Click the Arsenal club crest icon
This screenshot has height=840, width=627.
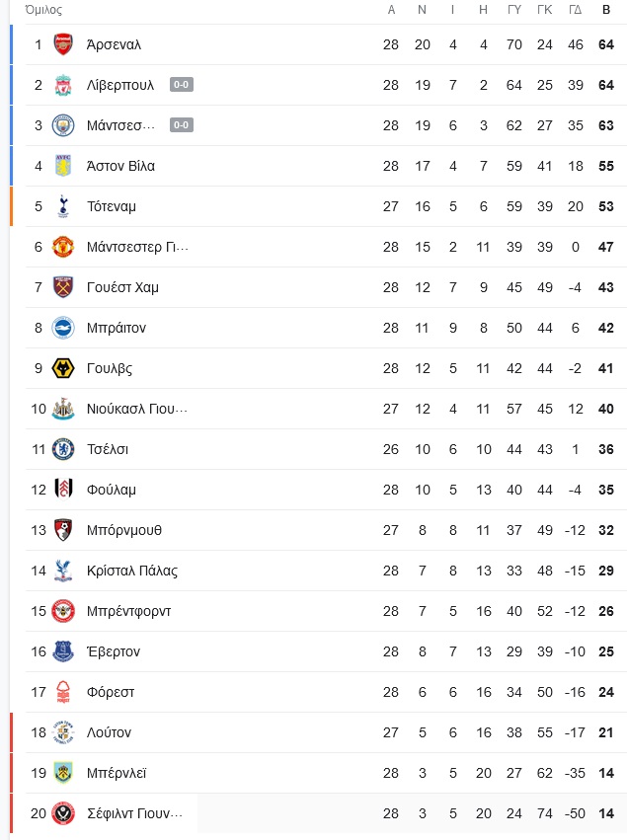click(63, 44)
